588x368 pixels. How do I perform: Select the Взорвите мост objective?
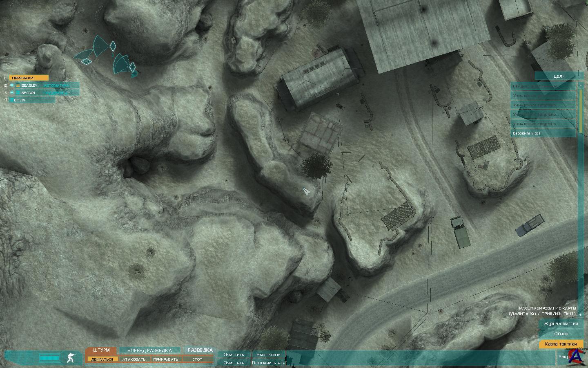[x=543, y=133]
